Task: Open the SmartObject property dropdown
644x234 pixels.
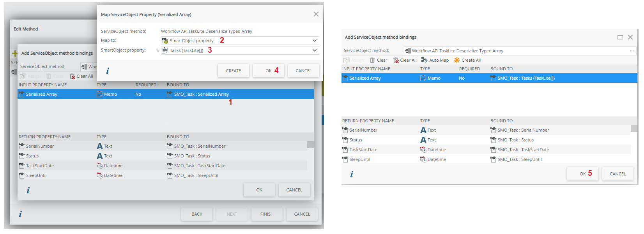Action: (x=314, y=50)
